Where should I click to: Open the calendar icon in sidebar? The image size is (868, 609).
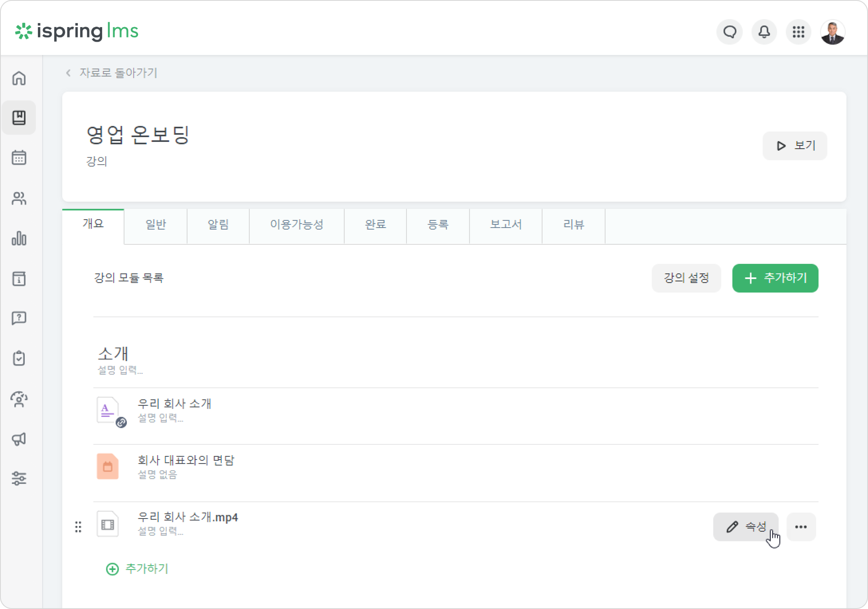point(19,158)
